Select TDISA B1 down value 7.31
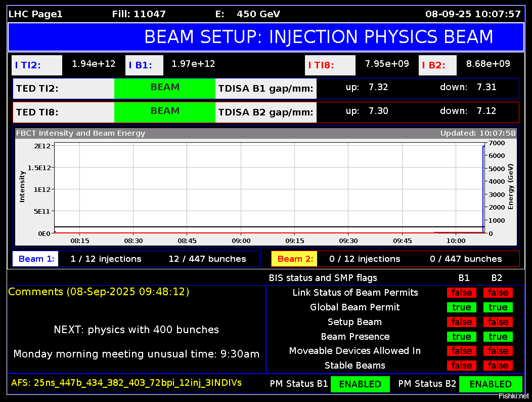 click(x=486, y=87)
